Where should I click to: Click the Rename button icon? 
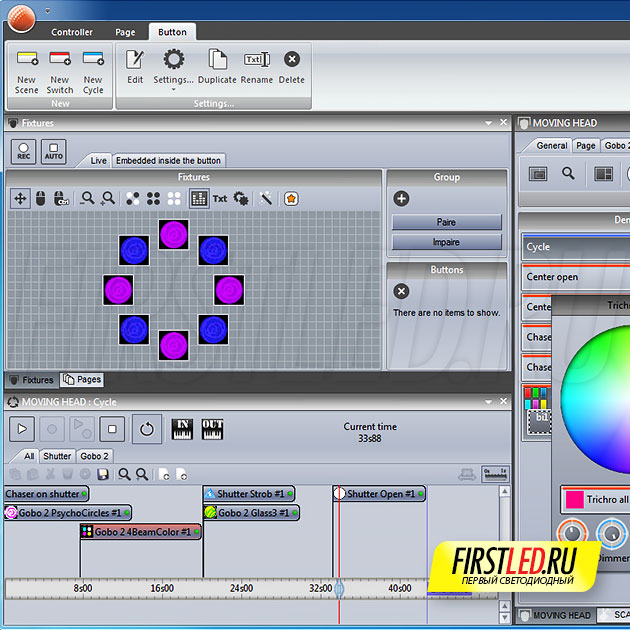256,60
